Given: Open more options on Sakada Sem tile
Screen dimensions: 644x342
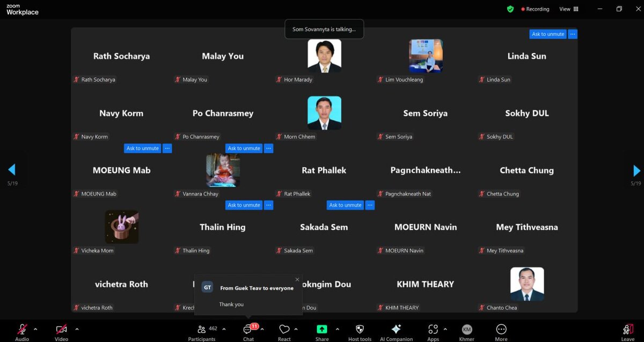Looking at the screenshot, I should [370, 205].
